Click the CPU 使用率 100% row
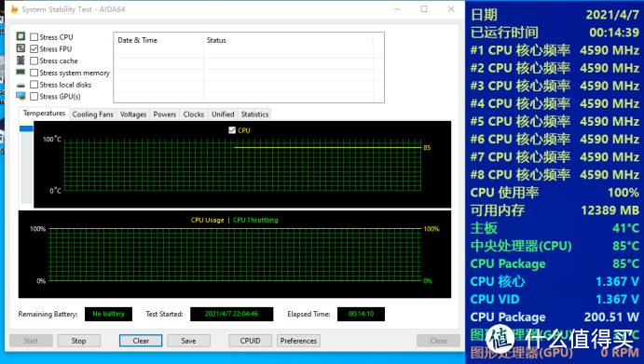Image resolution: width=644 pixels, height=364 pixels. pos(555,193)
